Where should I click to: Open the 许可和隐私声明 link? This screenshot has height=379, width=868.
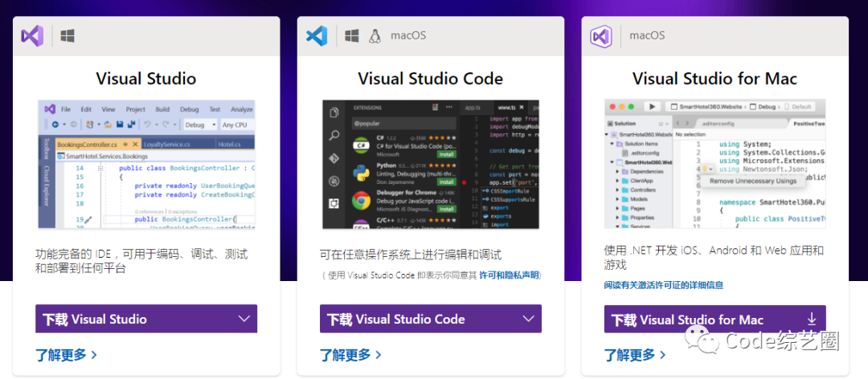click(x=509, y=275)
